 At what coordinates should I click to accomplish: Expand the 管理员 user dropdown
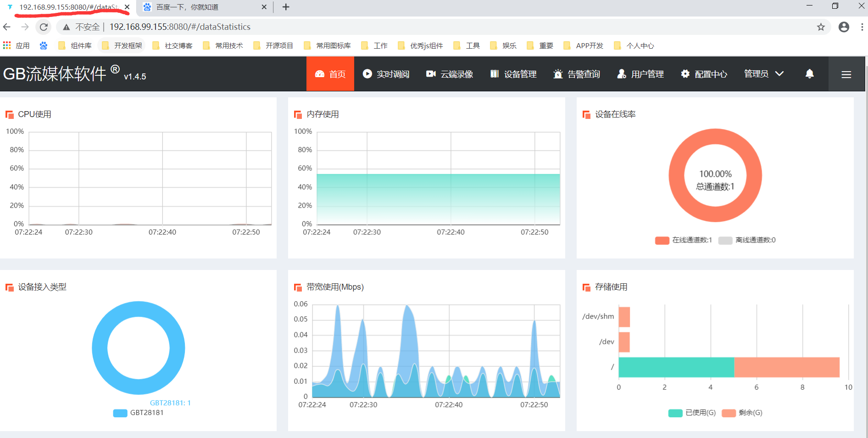coord(764,74)
